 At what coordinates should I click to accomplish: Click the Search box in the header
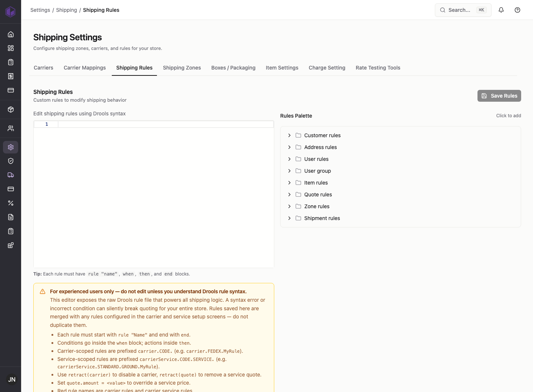(463, 10)
